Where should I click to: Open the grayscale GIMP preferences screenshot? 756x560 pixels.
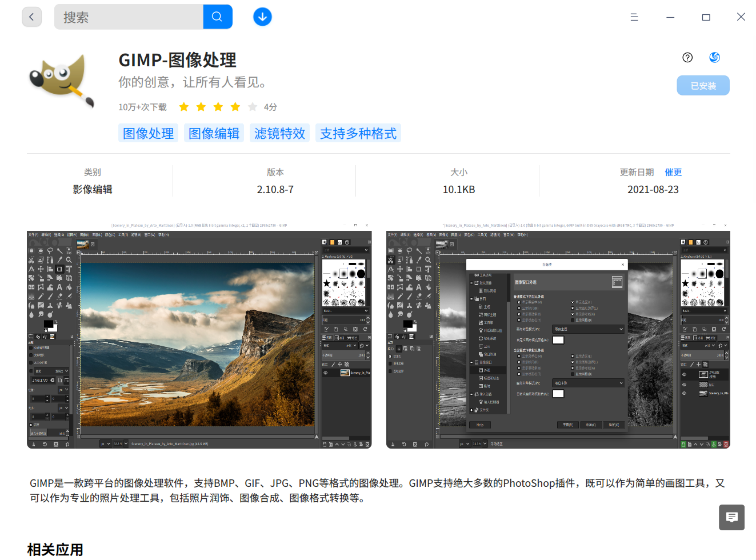click(558, 337)
